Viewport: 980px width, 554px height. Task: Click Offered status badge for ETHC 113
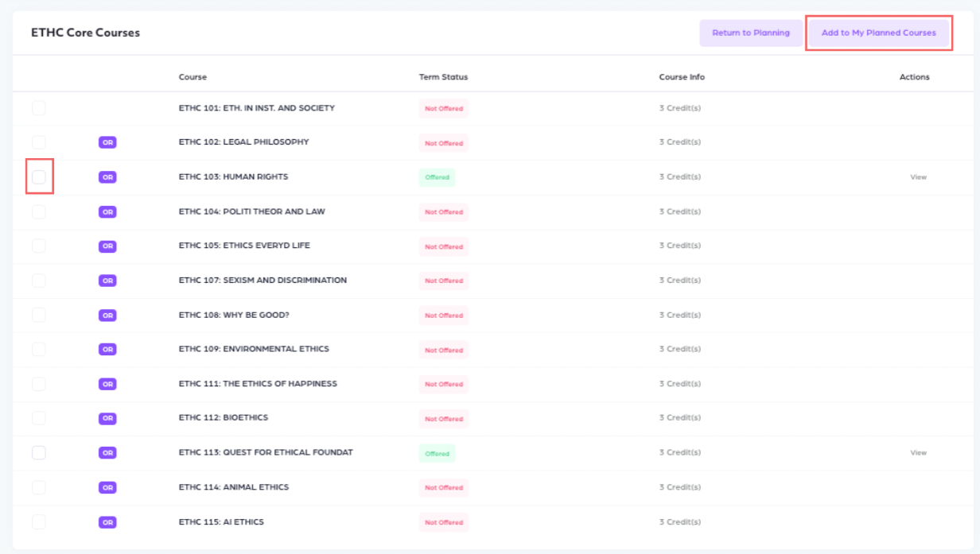(437, 454)
